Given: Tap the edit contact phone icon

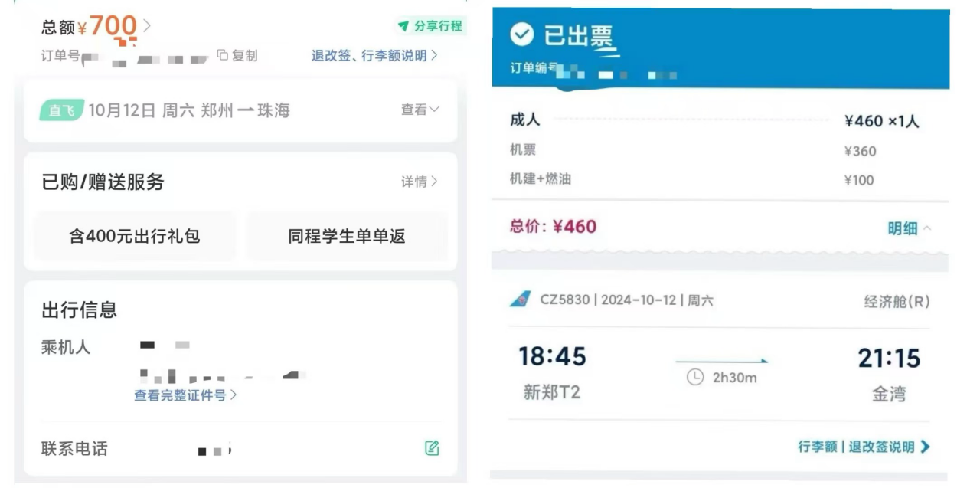Looking at the screenshot, I should point(432,449).
